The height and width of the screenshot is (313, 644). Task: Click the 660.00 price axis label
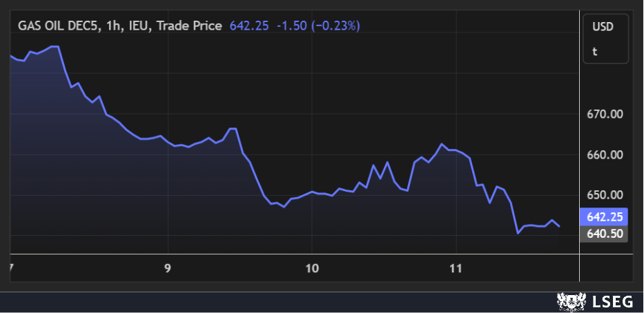click(605, 155)
